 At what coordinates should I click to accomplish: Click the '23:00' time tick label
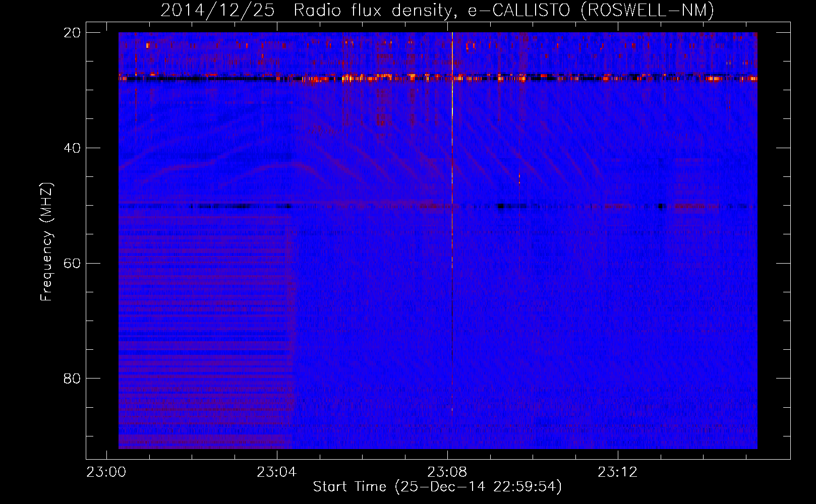point(106,472)
